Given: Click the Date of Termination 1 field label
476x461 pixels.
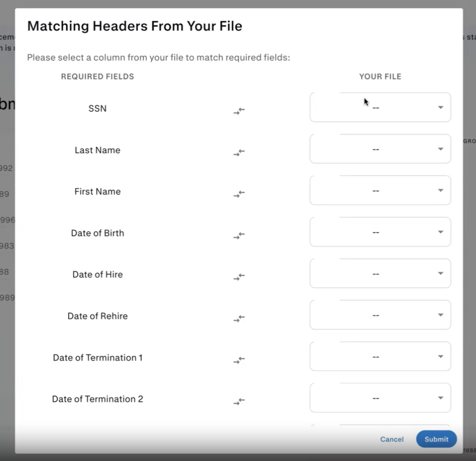Looking at the screenshot, I should click(98, 358).
